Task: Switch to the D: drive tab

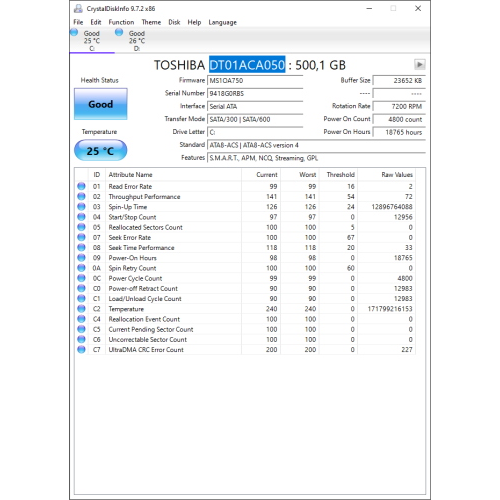Action: coord(137,41)
